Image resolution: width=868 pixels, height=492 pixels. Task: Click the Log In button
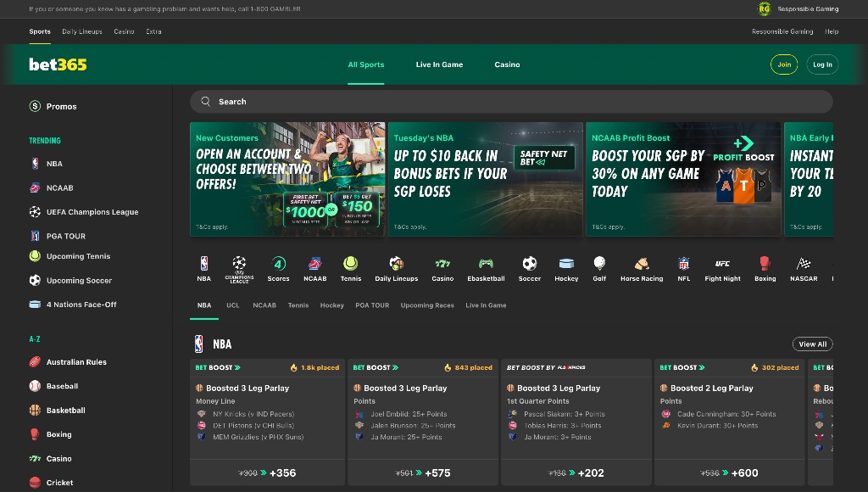822,64
